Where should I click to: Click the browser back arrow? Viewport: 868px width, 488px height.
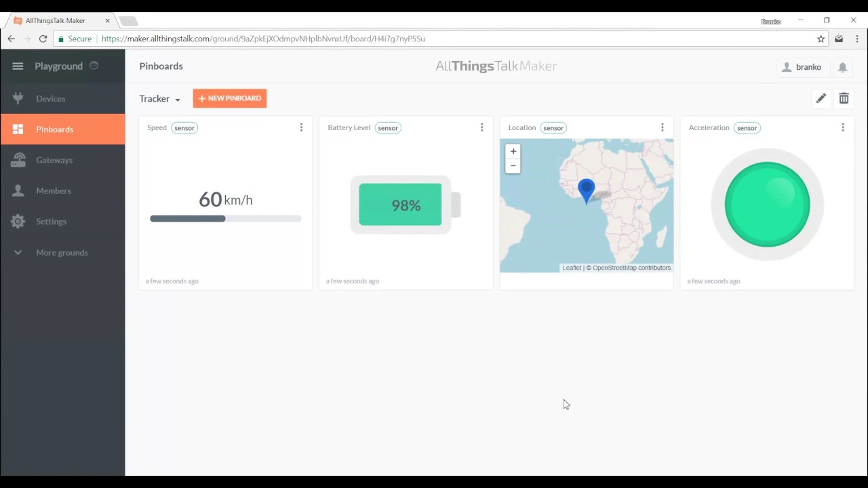click(11, 39)
